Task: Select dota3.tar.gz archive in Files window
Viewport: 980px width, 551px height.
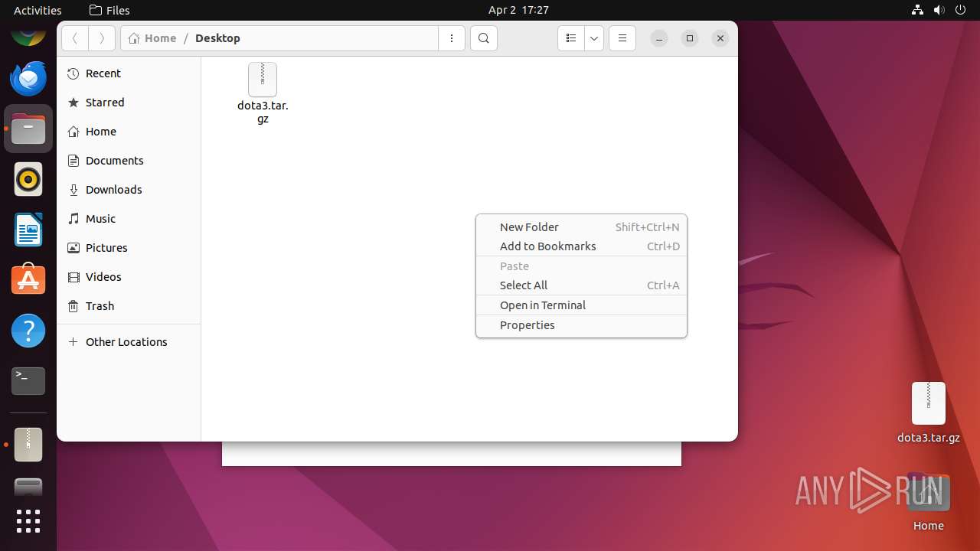Action: tap(263, 93)
